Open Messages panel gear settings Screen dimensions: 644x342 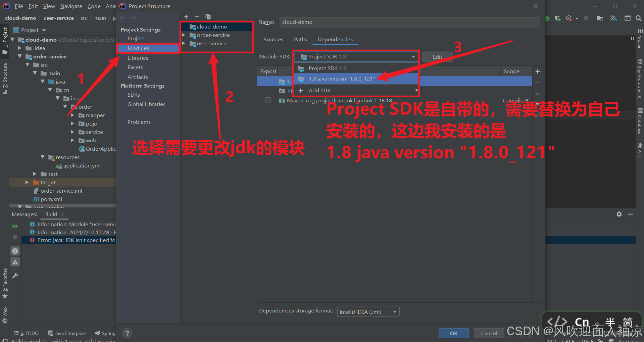tap(619, 214)
